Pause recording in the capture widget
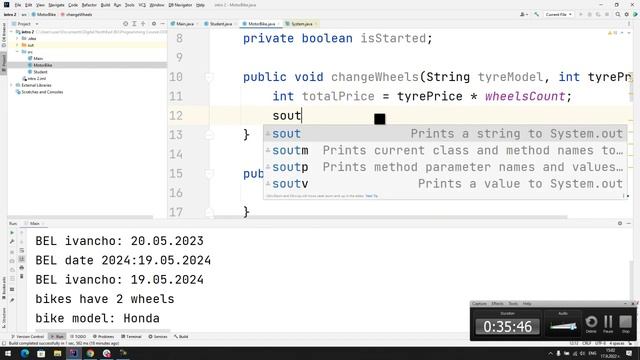The width and height of the screenshot is (640, 360). 608,324
